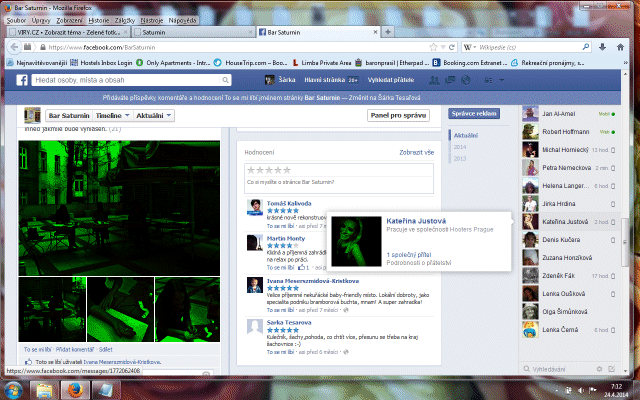The width and height of the screenshot is (640, 400).
Task: Click the Správce reklam button
Action: [x=474, y=113]
